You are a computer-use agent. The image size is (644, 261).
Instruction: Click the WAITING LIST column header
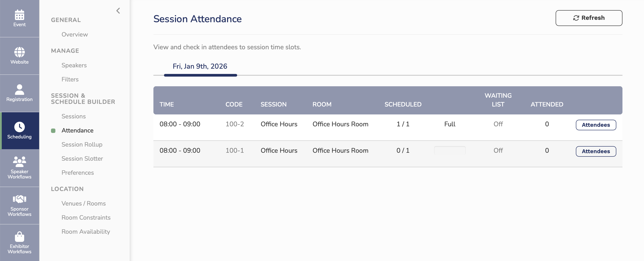(x=498, y=100)
